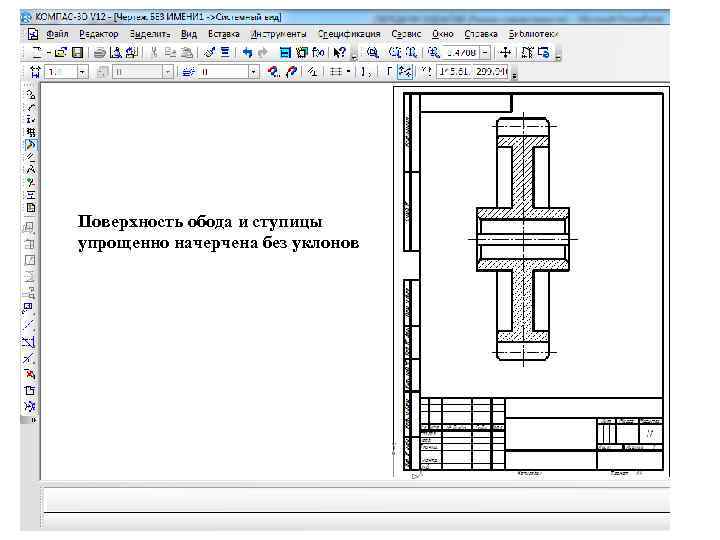Open the snap settings magnet icon
Screen dimensions: 720x540
[273, 72]
